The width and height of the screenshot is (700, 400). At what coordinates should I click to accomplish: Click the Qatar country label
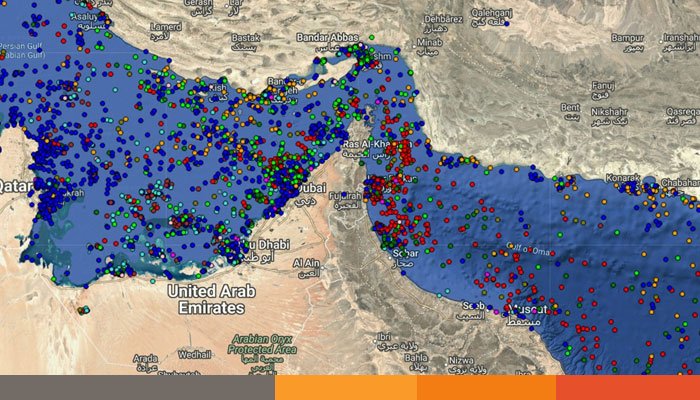pos(17,186)
